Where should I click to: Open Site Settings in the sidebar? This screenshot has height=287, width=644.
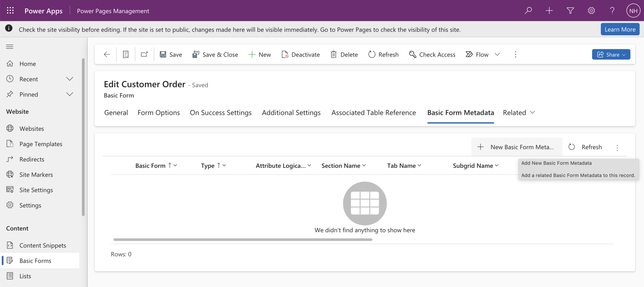(36, 190)
